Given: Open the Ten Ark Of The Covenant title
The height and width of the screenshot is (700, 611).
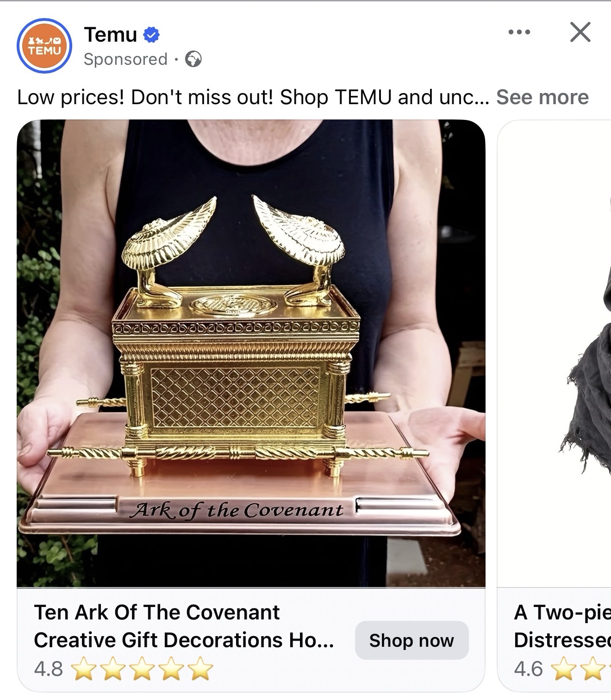Looking at the screenshot, I should (184, 626).
